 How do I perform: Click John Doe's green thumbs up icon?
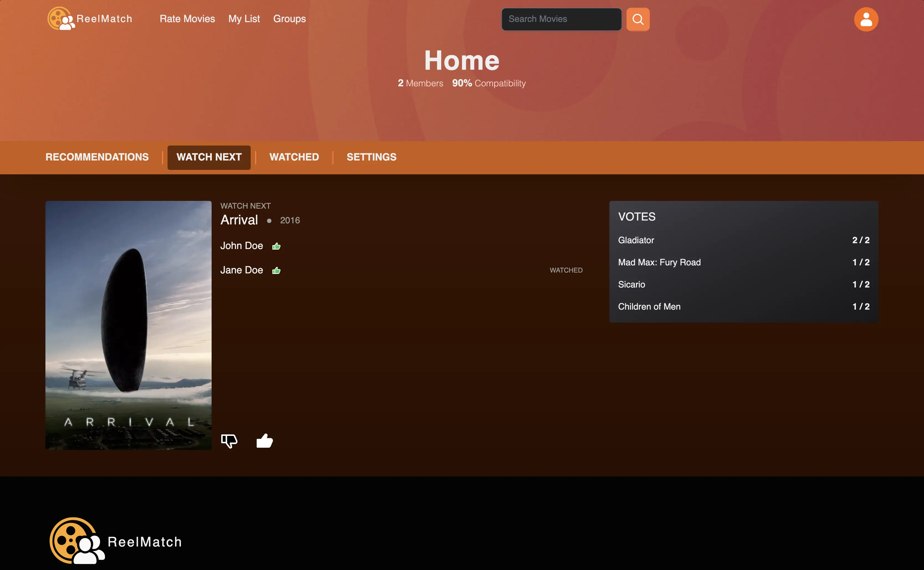[x=276, y=246]
